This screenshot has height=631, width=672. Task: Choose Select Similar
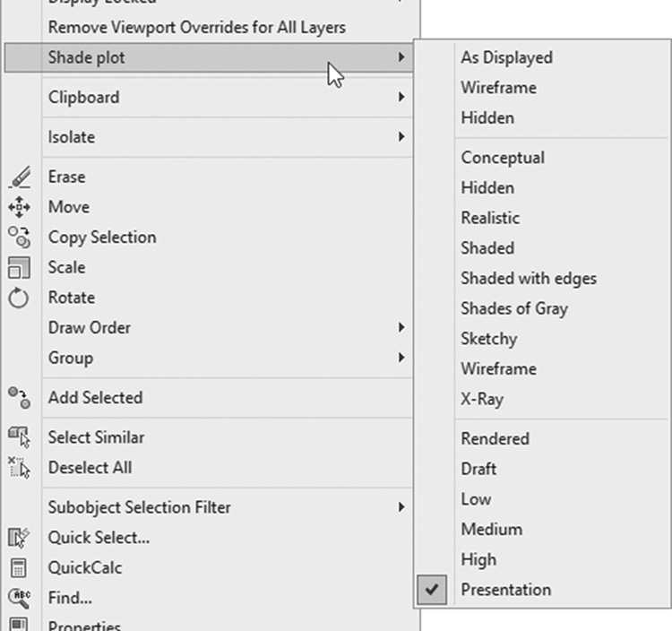[x=209, y=437]
